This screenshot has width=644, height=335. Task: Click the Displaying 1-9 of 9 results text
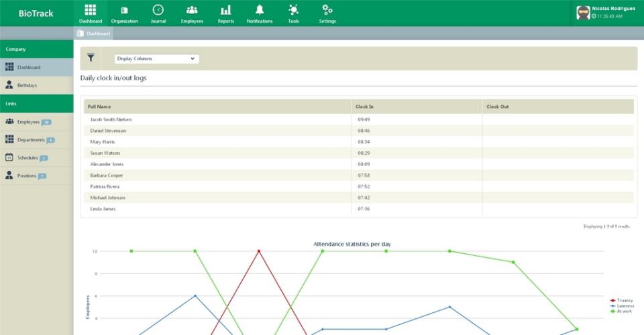(606, 226)
